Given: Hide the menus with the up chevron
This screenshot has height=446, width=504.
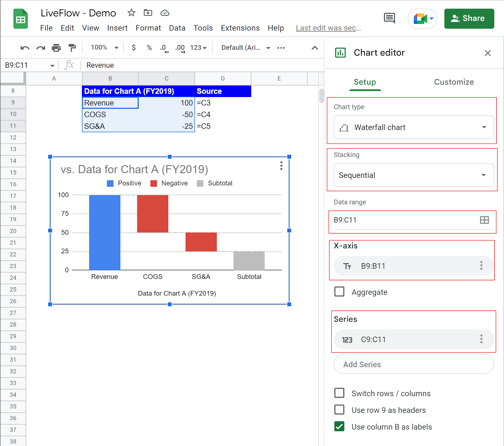Looking at the screenshot, I should [x=315, y=48].
